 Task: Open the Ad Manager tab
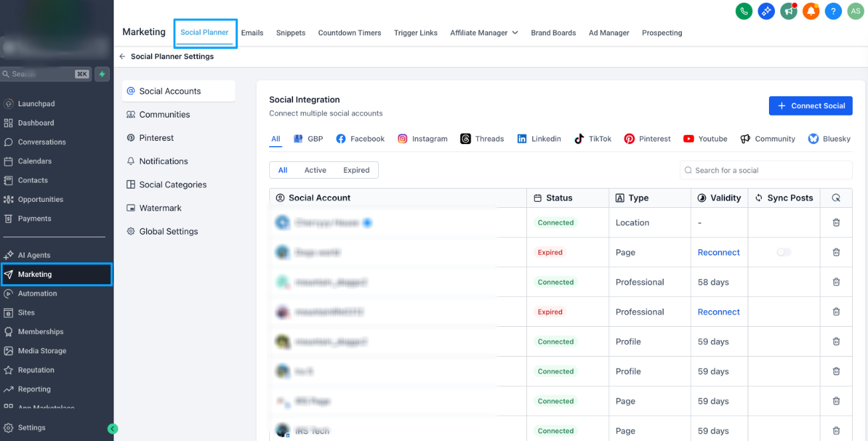pyautogui.click(x=609, y=33)
